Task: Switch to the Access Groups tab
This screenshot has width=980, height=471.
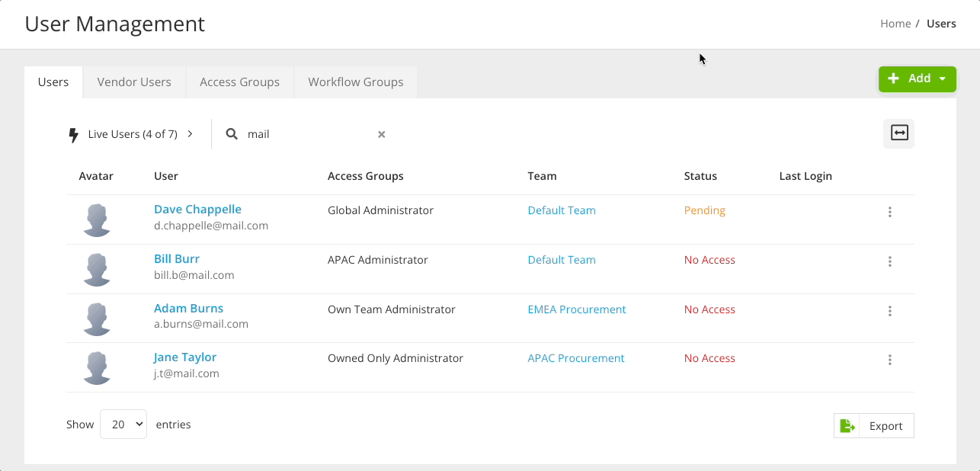Action: [x=239, y=82]
